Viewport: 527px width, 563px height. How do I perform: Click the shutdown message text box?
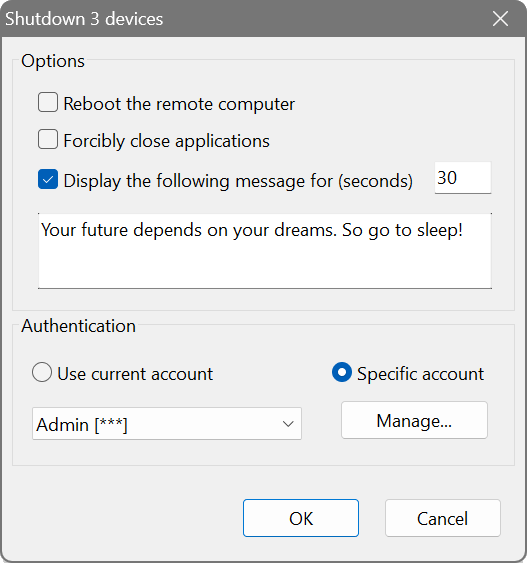265,251
